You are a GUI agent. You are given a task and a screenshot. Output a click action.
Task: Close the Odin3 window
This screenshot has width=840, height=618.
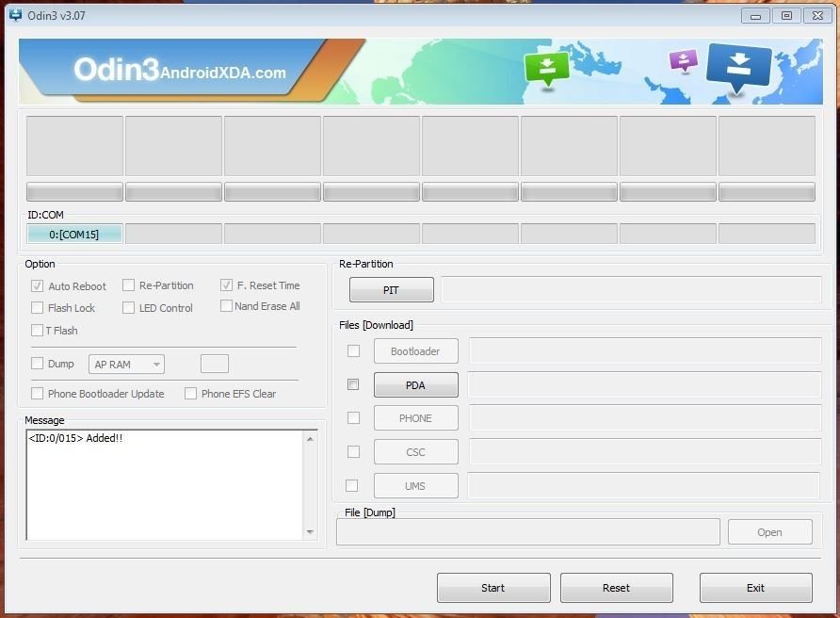(x=817, y=15)
